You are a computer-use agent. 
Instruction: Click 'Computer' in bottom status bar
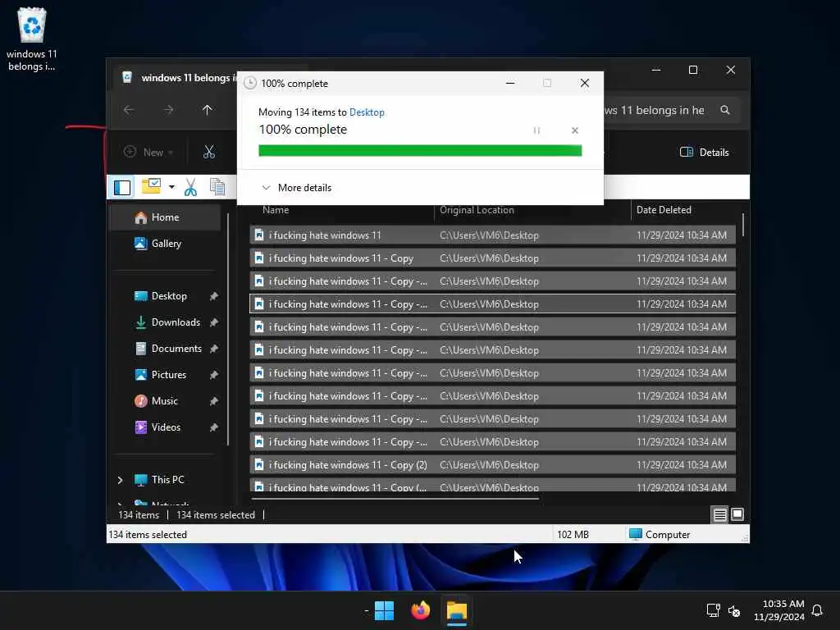[x=660, y=535]
